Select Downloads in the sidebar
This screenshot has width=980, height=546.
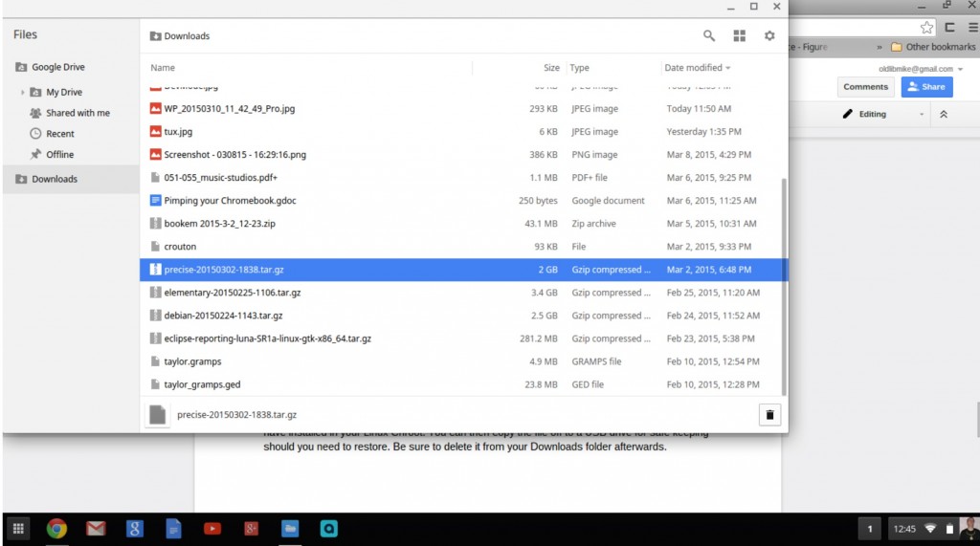pos(55,179)
